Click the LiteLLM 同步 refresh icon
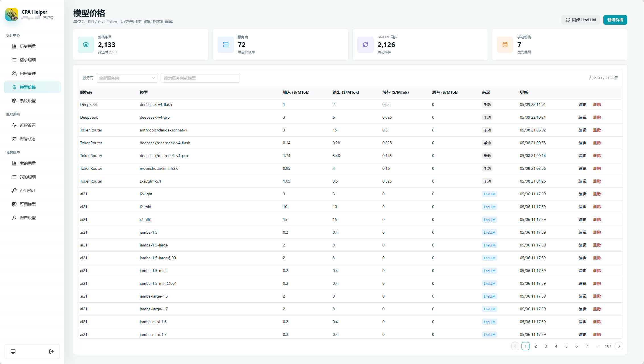644x364 pixels. (x=365, y=45)
